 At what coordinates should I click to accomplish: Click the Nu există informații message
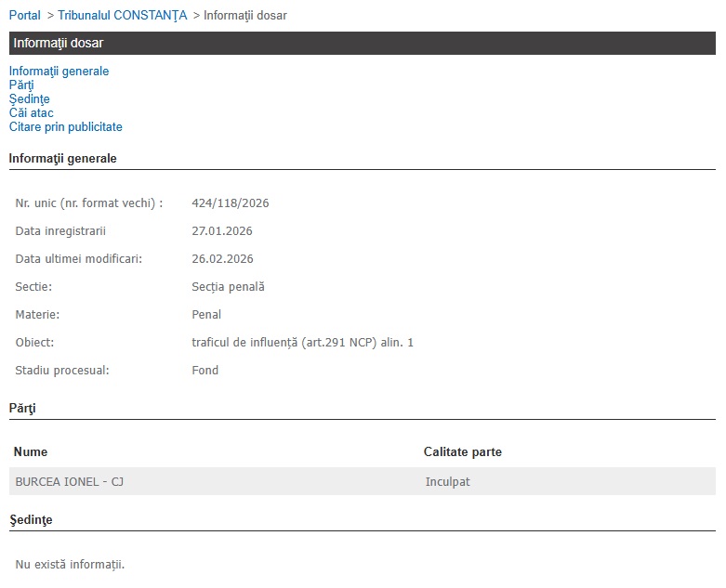tap(70, 565)
